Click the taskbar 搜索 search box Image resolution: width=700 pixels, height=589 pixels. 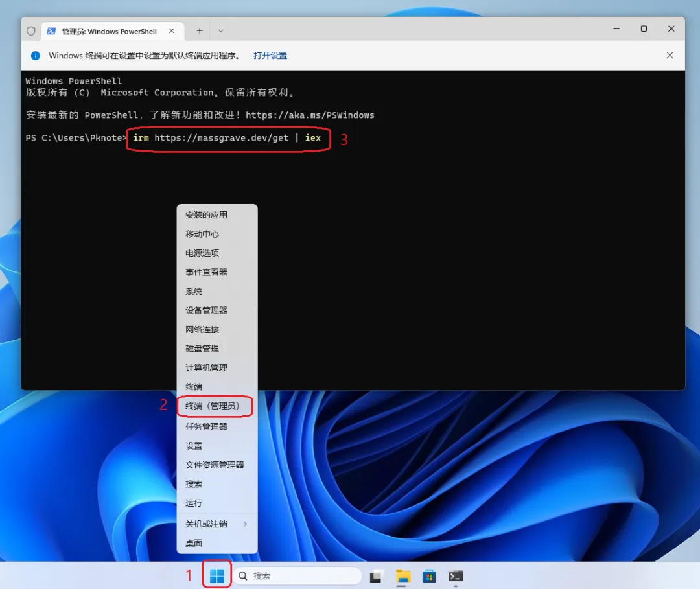point(297,576)
